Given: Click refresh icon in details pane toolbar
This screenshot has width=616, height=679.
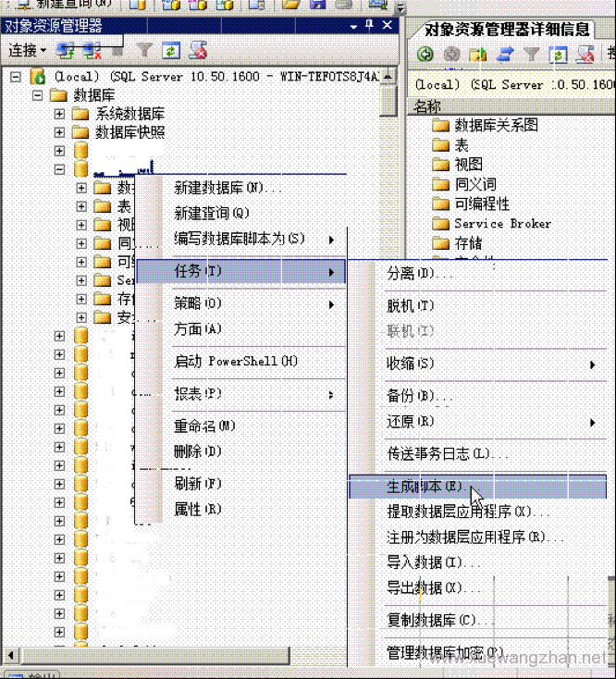Looking at the screenshot, I should 558,55.
